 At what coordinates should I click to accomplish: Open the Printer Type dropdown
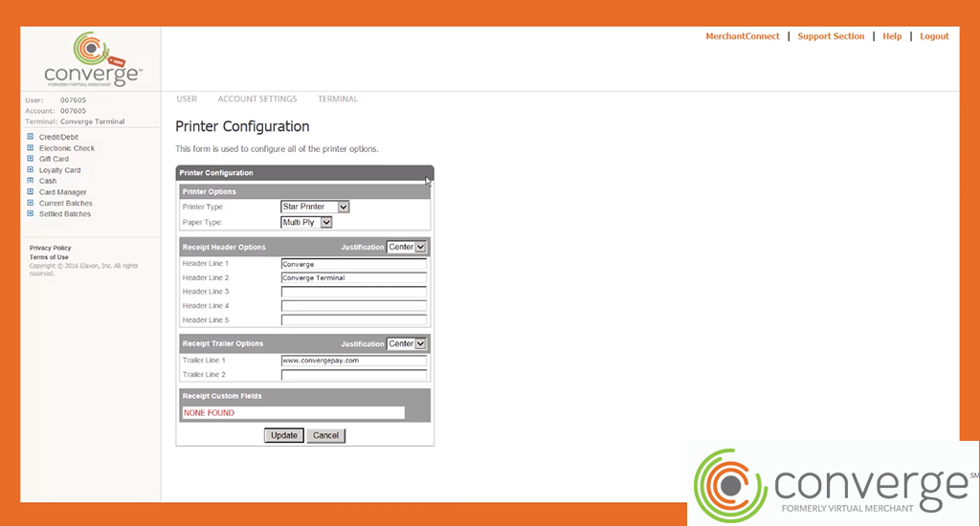point(315,207)
